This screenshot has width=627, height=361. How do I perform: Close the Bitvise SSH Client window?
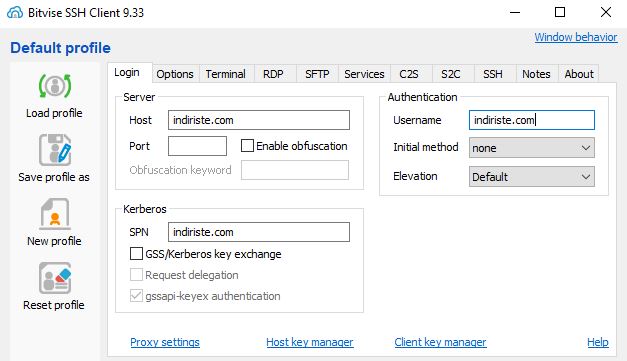606,12
